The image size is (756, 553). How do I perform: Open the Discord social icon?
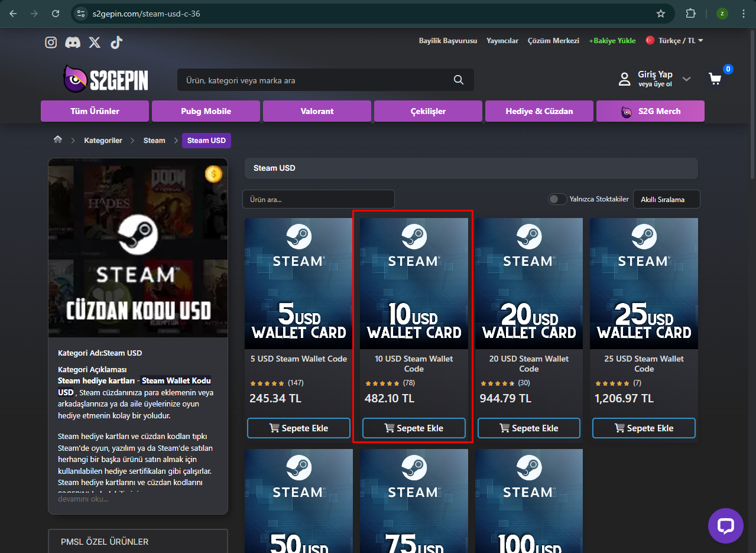(73, 42)
